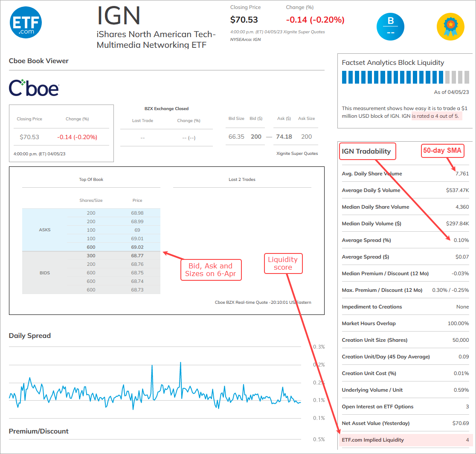Viewport: 476px width, 454px height.
Task: Select the bid price 68.74
Action: click(x=137, y=281)
